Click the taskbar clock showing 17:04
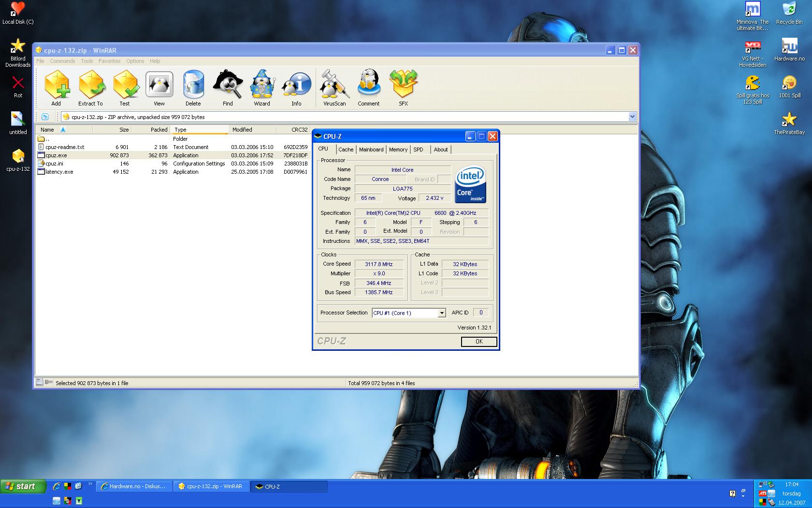Viewport: 812px width, 508px height. tap(791, 484)
